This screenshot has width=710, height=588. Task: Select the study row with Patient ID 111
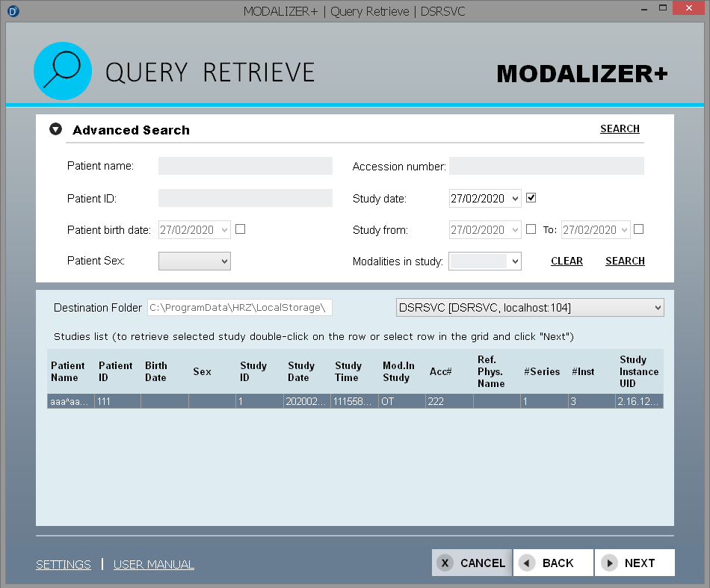pos(117,401)
